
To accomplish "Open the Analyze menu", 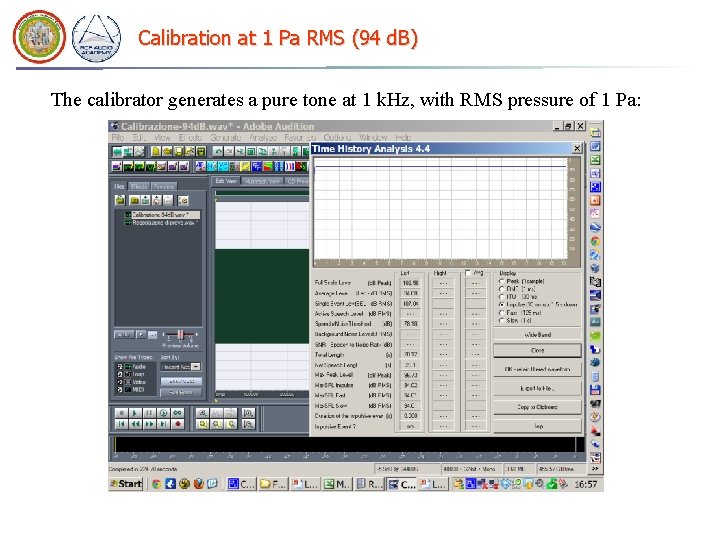I will pos(263,137).
